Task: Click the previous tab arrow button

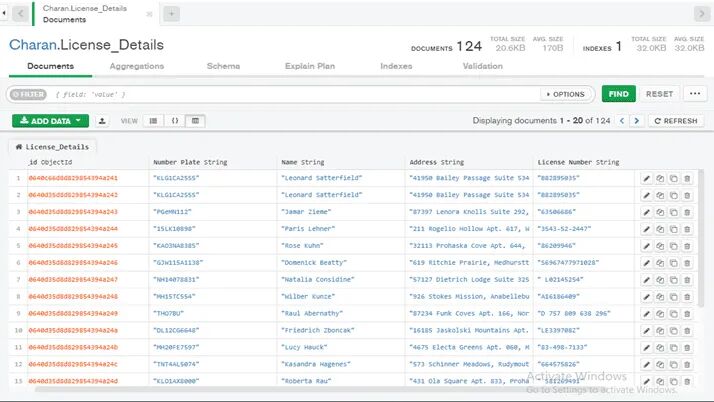Action: pyautogui.click(x=20, y=14)
